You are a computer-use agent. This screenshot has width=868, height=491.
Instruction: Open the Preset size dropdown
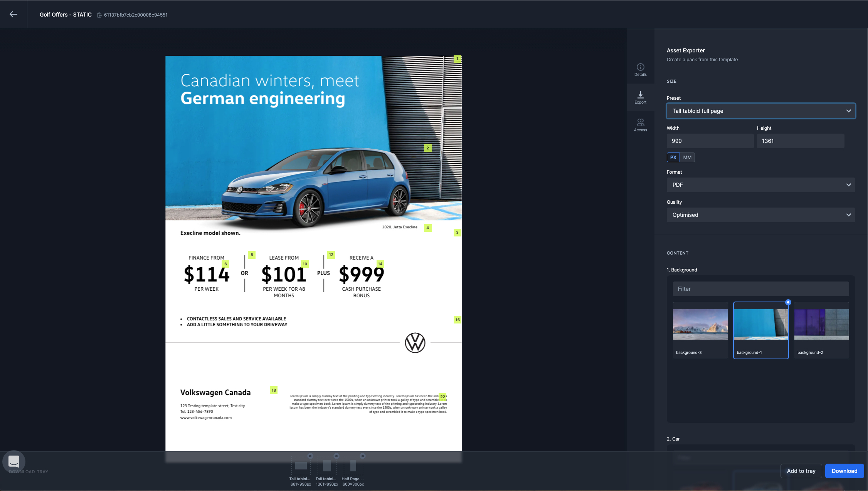[x=760, y=111]
